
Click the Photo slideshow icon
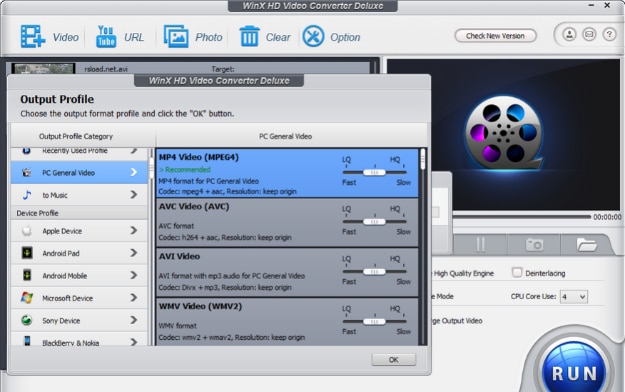point(176,36)
